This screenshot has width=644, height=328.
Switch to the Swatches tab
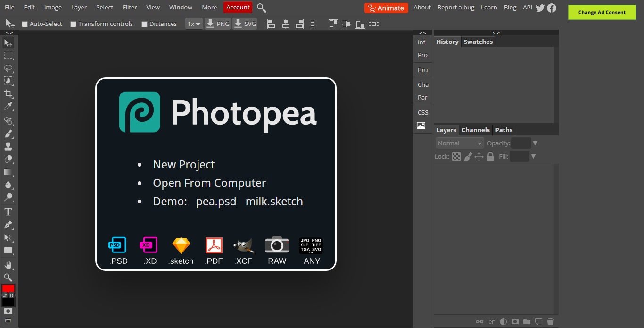click(478, 42)
